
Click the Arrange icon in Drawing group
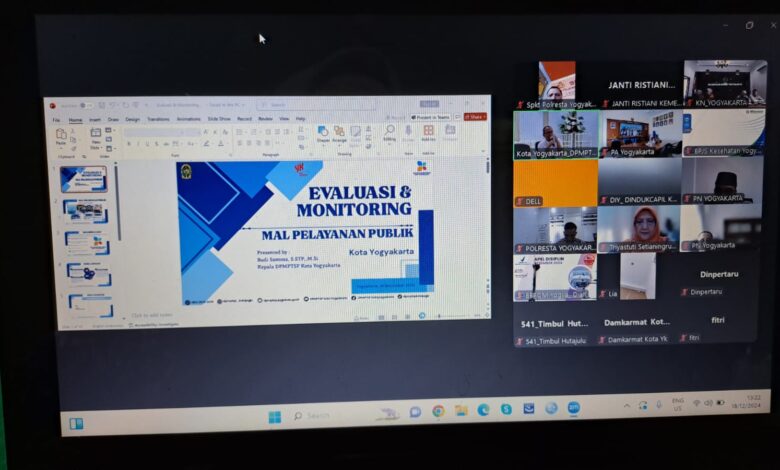(x=339, y=131)
